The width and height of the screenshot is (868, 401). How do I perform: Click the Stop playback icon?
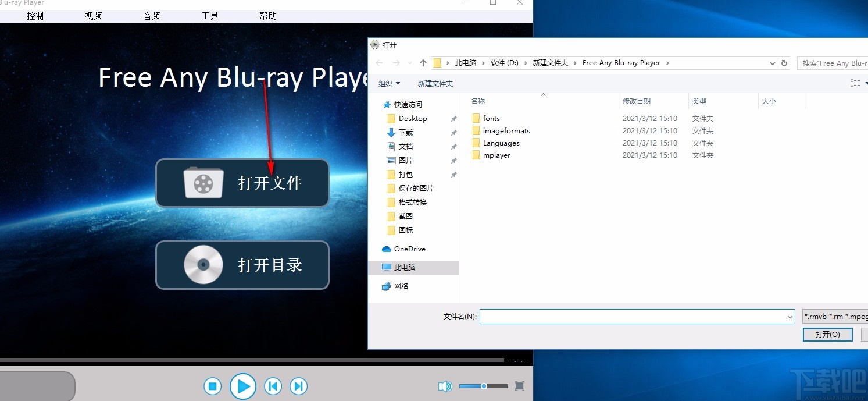(x=212, y=386)
